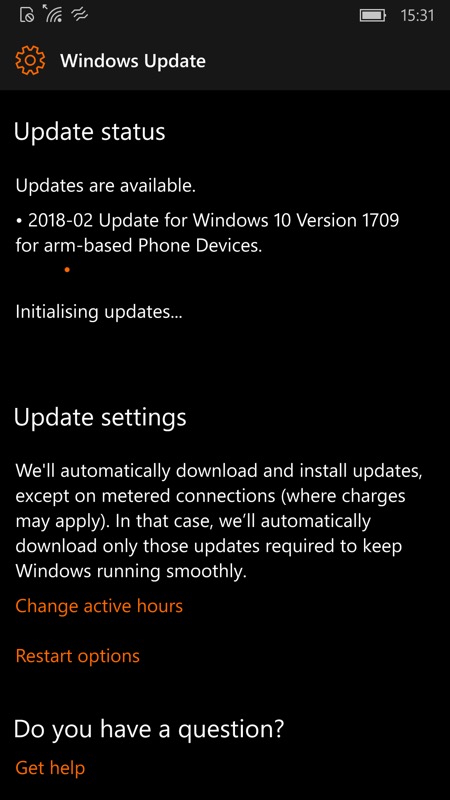
Task: Select the 2018-02 Update for Windows 10 entry
Action: [207, 233]
